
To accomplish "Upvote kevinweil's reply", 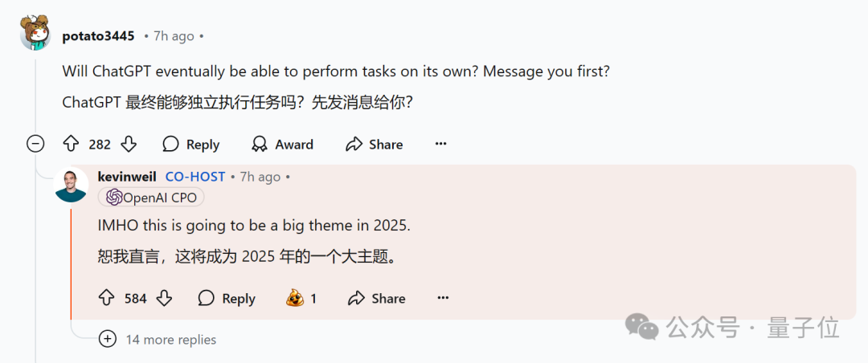I will [107, 298].
